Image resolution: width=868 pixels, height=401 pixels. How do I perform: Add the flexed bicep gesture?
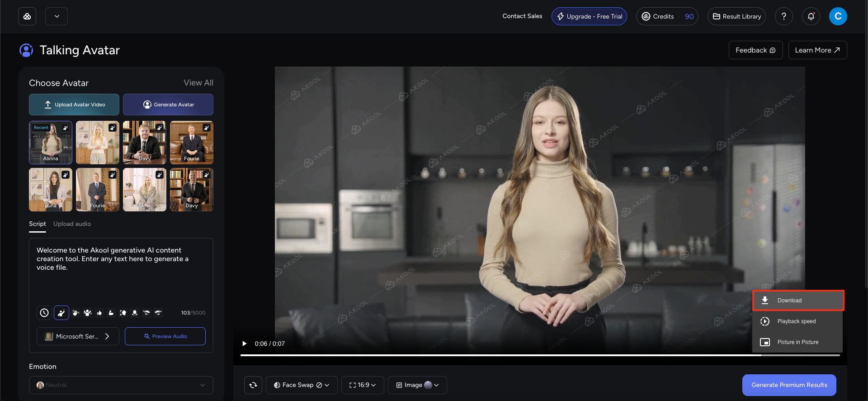click(x=111, y=313)
